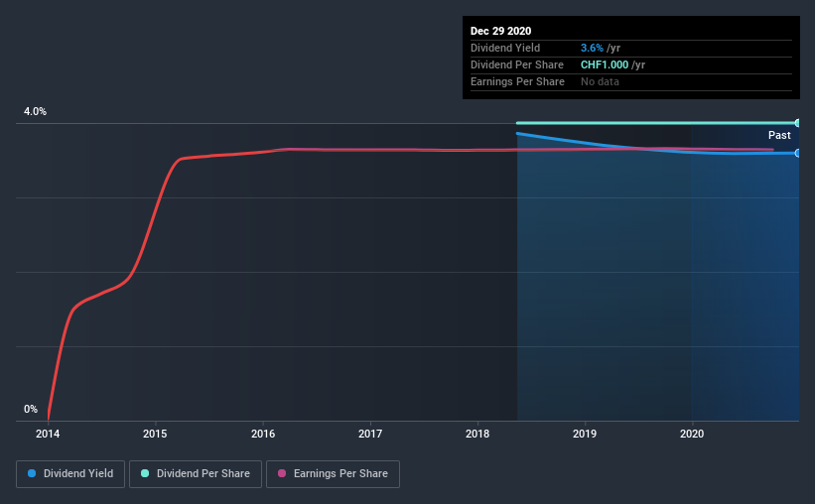
Task: Click the pink Earnings Per Share legend dot
Action: (282, 473)
